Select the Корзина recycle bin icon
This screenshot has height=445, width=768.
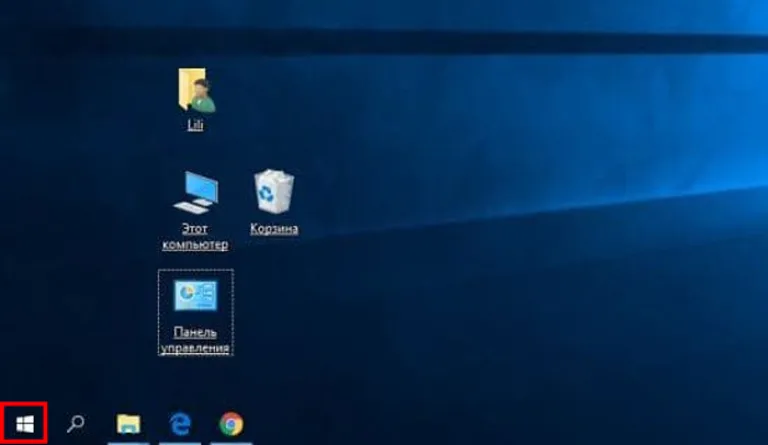tap(274, 191)
